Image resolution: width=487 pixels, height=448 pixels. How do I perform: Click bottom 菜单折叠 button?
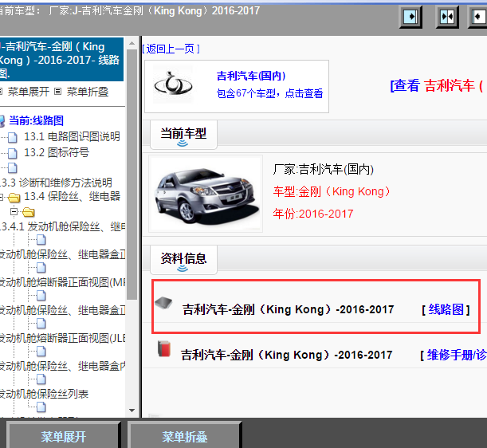click(x=184, y=436)
